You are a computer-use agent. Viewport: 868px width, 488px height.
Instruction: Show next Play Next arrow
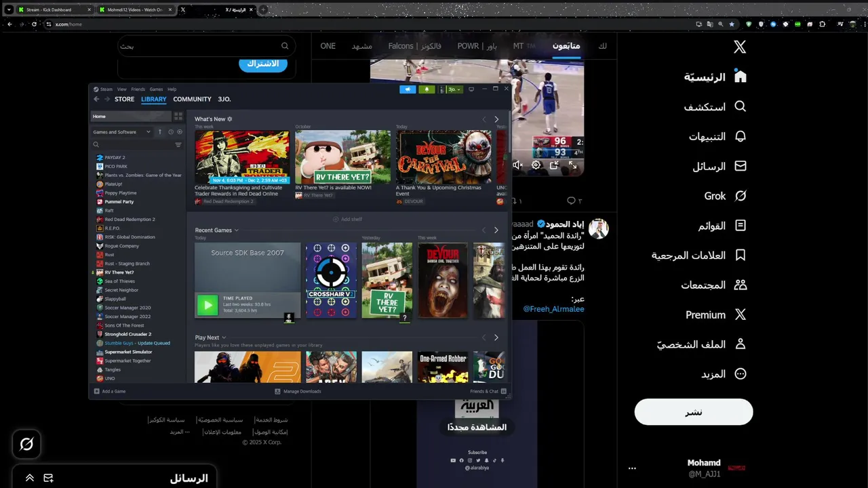496,338
